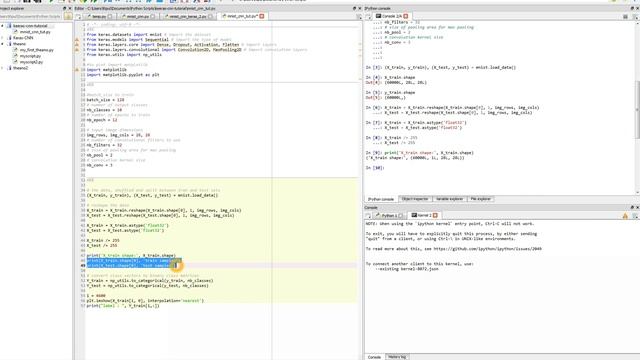The image size is (640, 360).
Task: Undock the IPython console pane
Action: tap(632, 8)
